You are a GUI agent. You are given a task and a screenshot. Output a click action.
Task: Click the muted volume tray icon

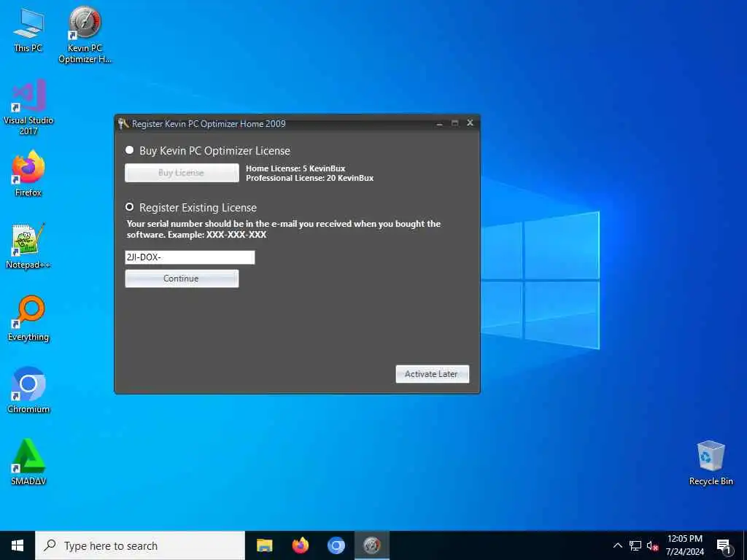652,545
